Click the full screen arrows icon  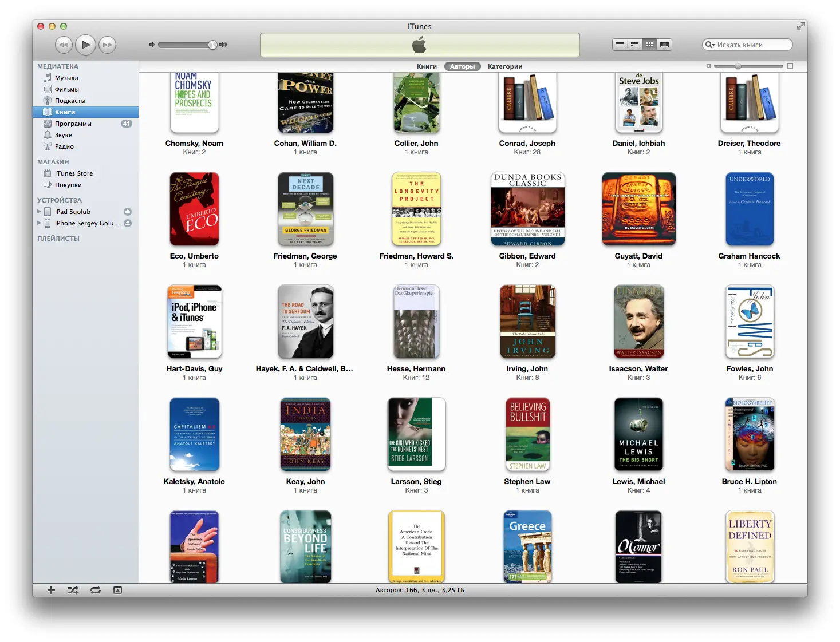(x=800, y=26)
